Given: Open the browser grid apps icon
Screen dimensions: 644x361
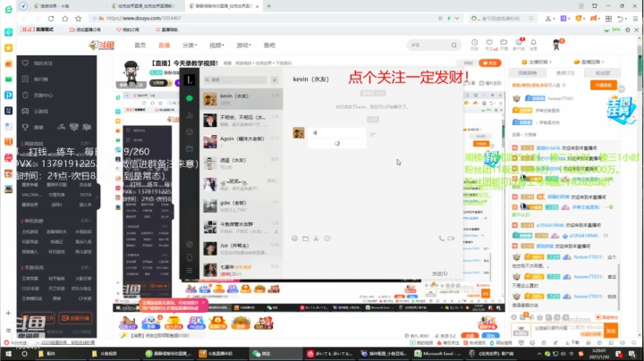Looking at the screenshot, I should click(609, 19).
